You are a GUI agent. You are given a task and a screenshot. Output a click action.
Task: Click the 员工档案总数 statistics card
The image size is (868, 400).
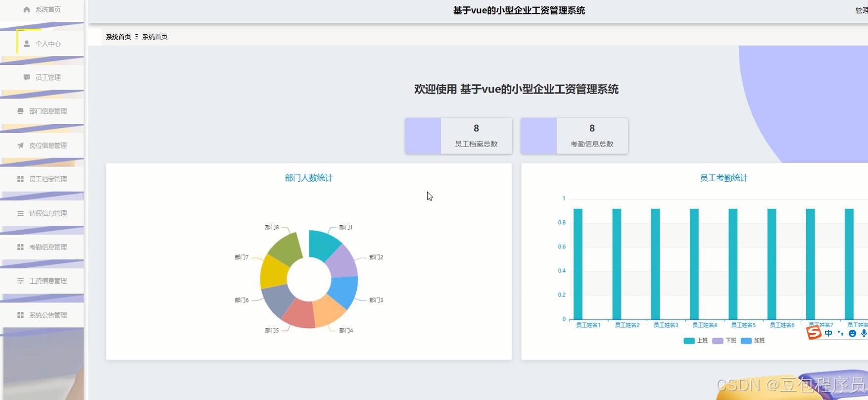click(458, 136)
